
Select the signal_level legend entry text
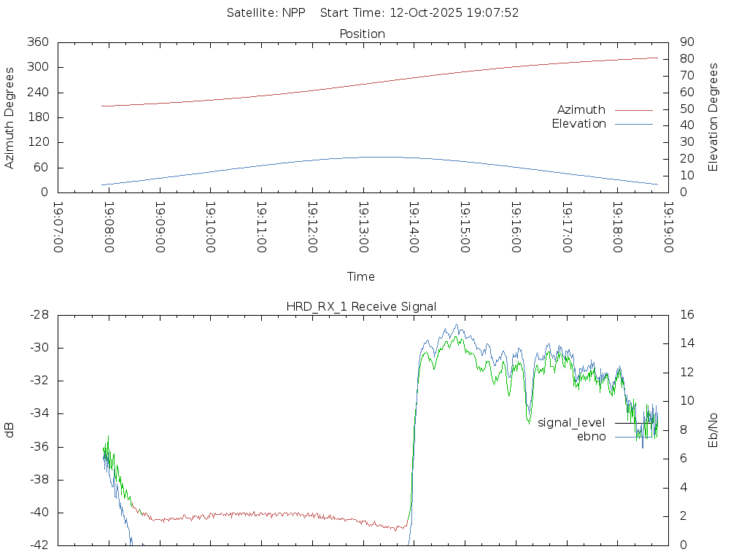[x=571, y=423]
